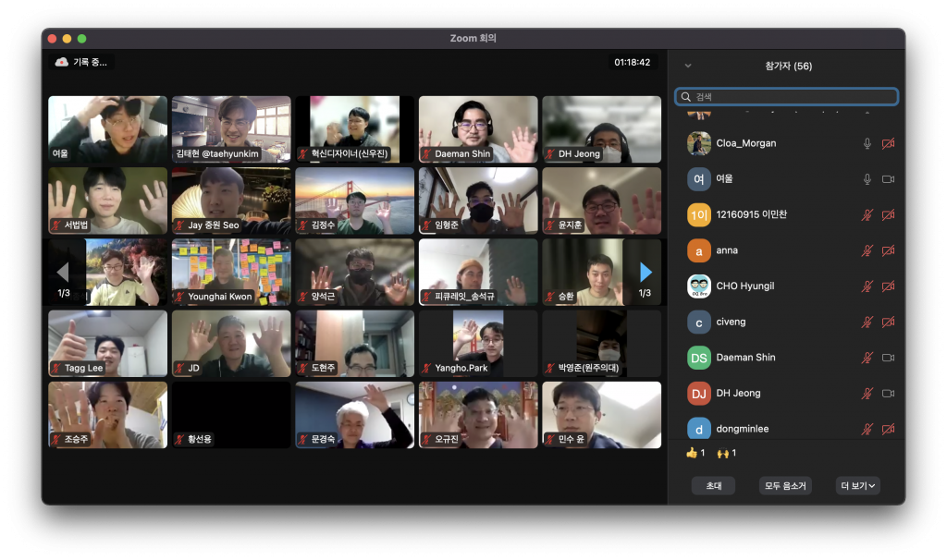Click DH Jeong's camera icon in list
The height and width of the screenshot is (560, 947).
point(889,394)
